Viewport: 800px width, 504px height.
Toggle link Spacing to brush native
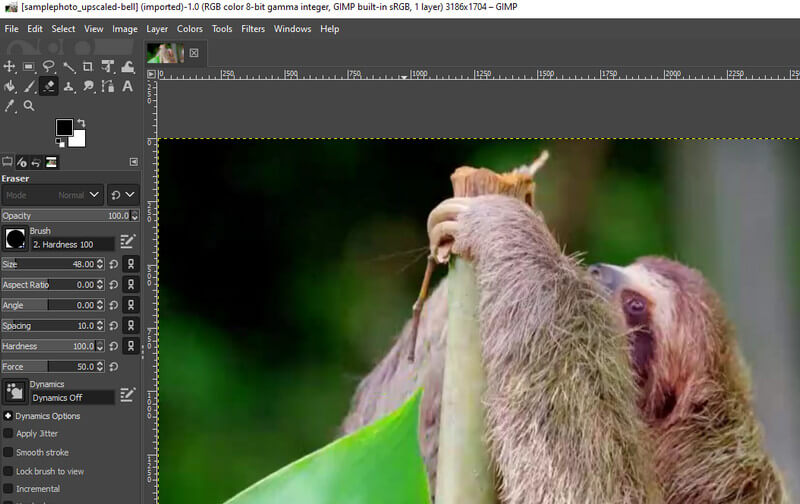click(131, 325)
